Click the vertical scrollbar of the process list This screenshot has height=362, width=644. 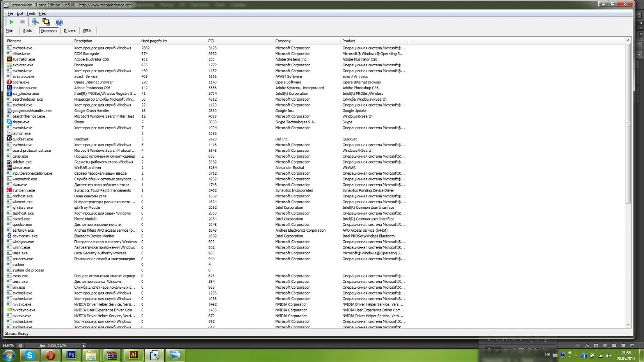628,123
